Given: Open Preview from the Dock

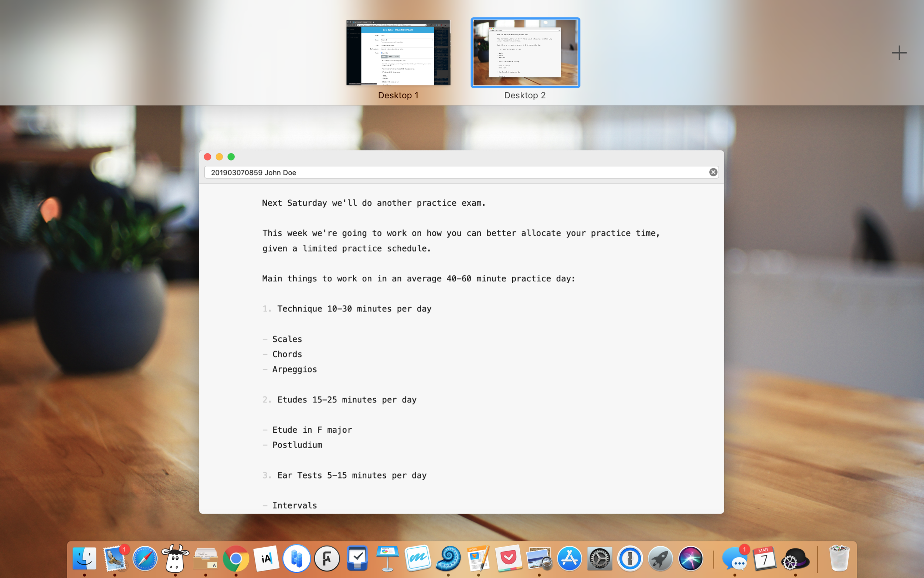Looking at the screenshot, I should (539, 558).
